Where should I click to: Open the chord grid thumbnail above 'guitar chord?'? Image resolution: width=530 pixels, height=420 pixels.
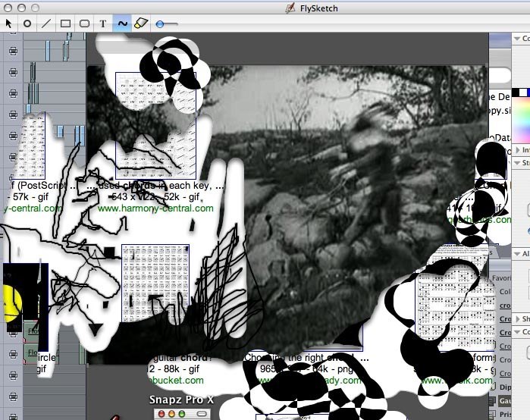[x=155, y=284]
